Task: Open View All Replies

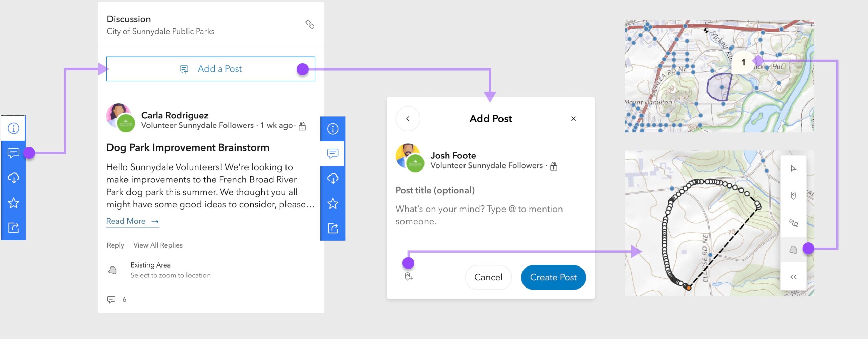Action: pos(158,245)
